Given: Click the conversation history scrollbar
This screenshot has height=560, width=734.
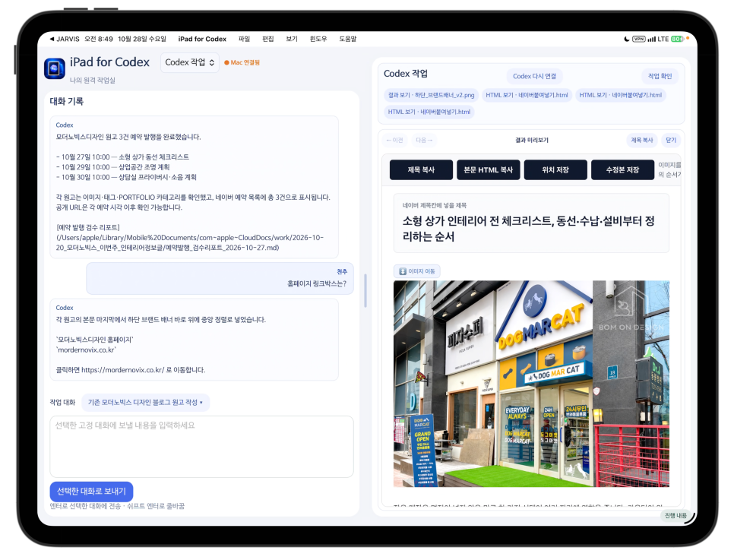Looking at the screenshot, I should tap(365, 291).
